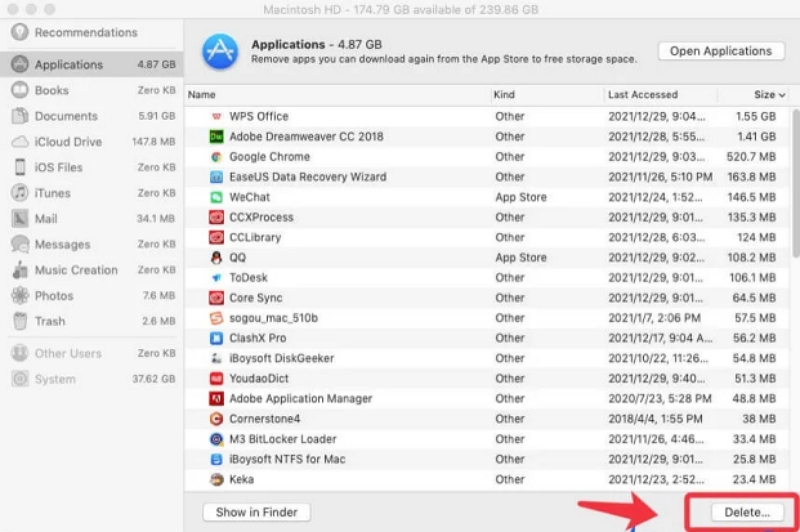Click the 2018/4/4, 1:55 PM date

tap(655, 419)
